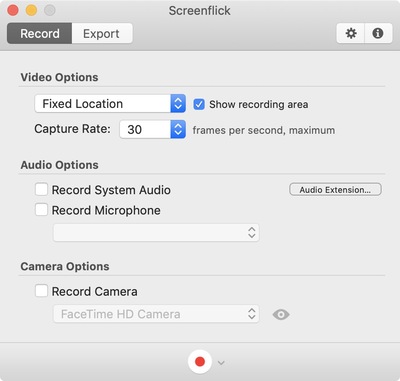Enable Record Camera checkbox
400x381 pixels.
tap(41, 291)
